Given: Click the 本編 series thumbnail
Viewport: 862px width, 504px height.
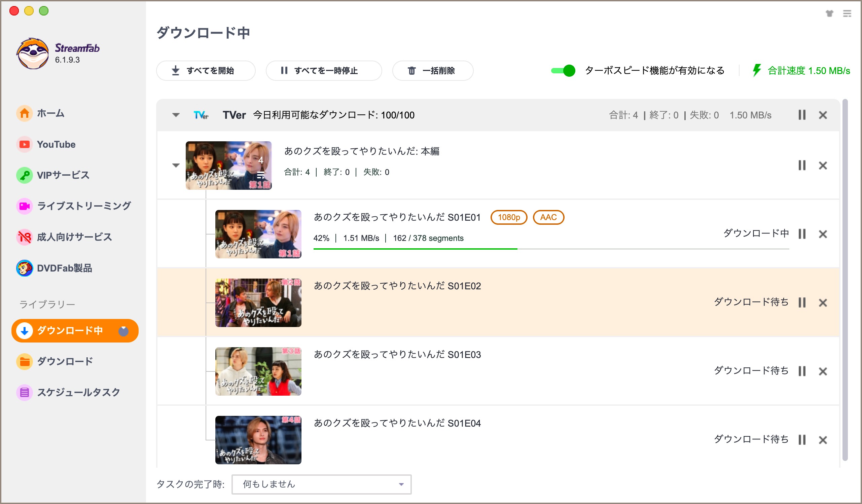Looking at the screenshot, I should (229, 166).
